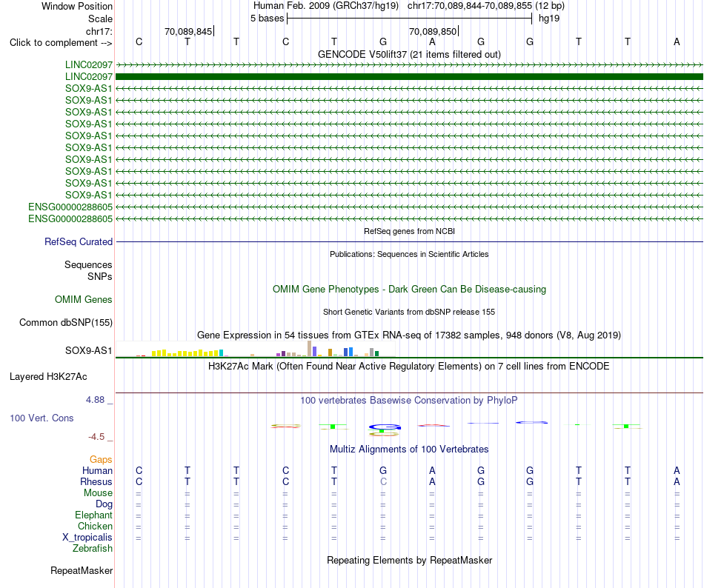This screenshot has width=704, height=588.
Task: Click the GTEx tissue expression bar chart
Action: point(256,349)
